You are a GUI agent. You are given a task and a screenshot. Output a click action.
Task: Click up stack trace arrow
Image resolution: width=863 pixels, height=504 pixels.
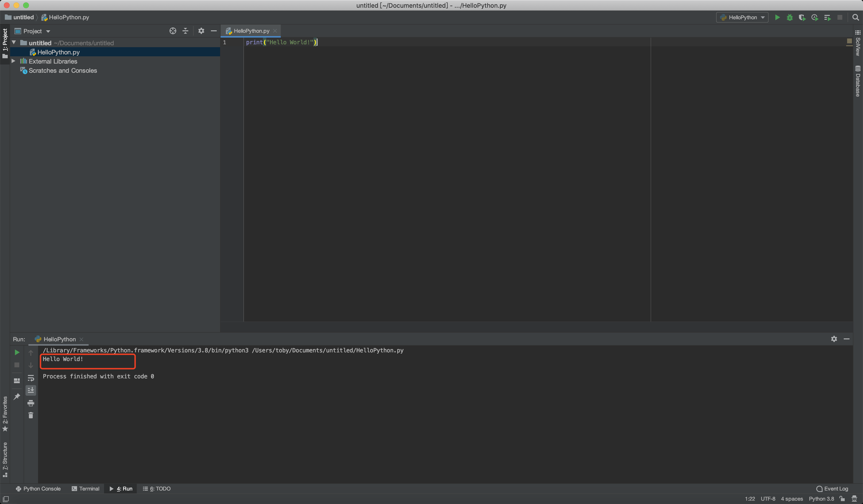pyautogui.click(x=31, y=353)
